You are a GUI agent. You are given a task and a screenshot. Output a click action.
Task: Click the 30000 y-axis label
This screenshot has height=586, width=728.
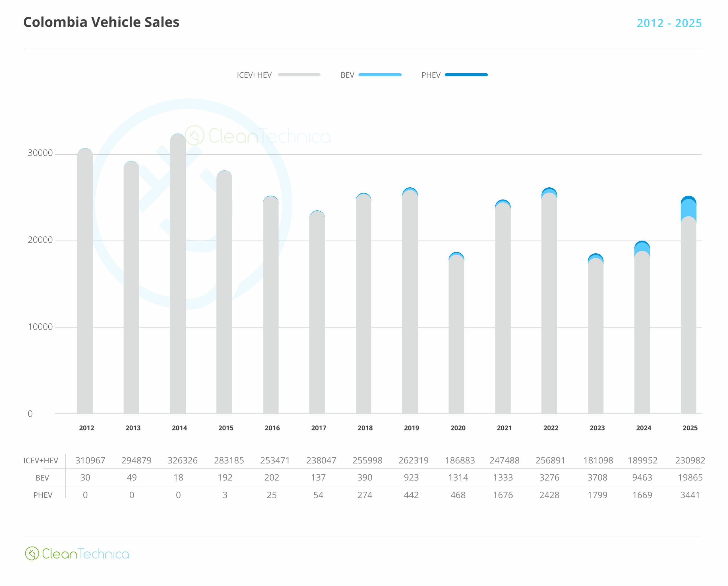[40, 153]
